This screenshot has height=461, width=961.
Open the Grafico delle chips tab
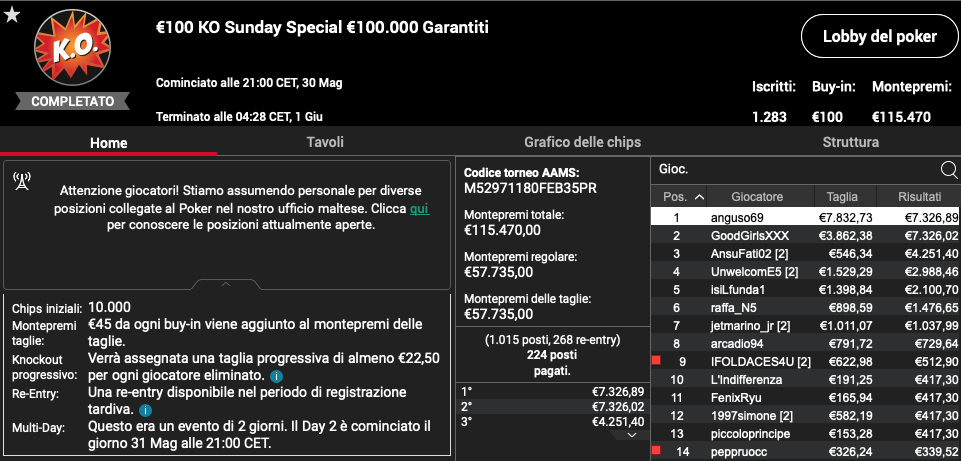click(x=582, y=142)
